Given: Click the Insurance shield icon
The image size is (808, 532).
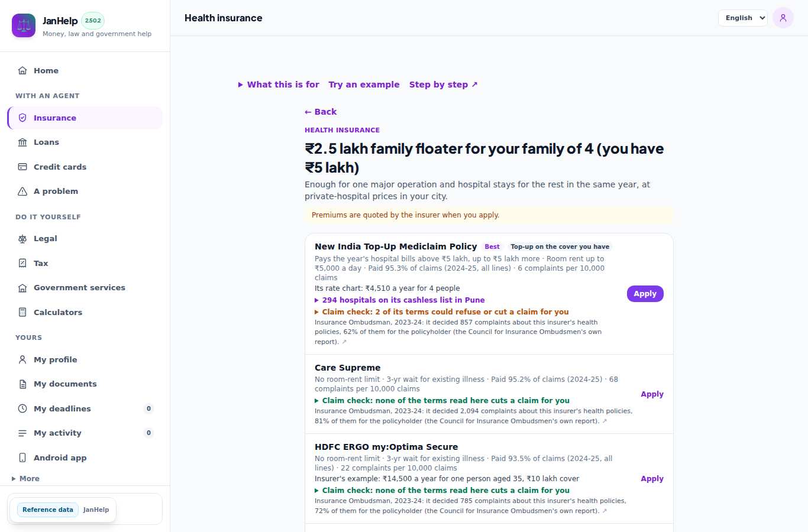Looking at the screenshot, I should click(22, 118).
